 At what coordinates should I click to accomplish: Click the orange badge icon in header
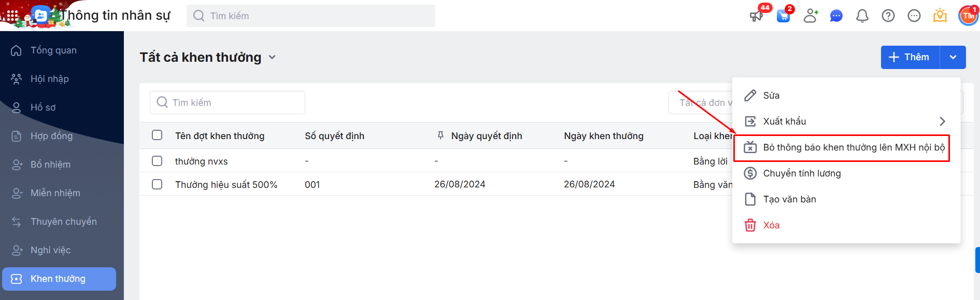coord(940,16)
